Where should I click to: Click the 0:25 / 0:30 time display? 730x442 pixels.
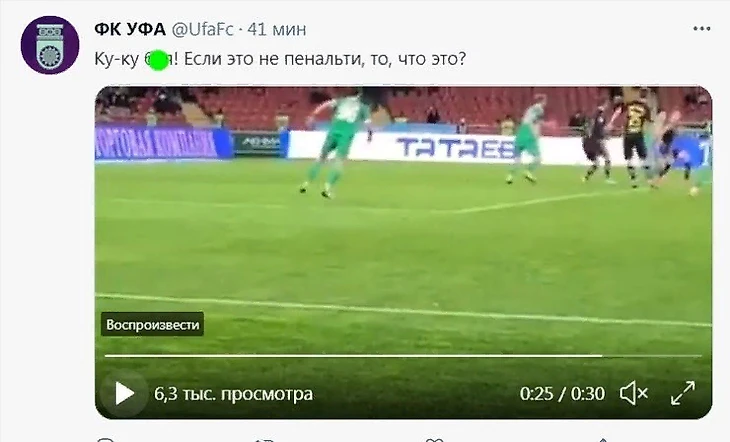click(562, 394)
